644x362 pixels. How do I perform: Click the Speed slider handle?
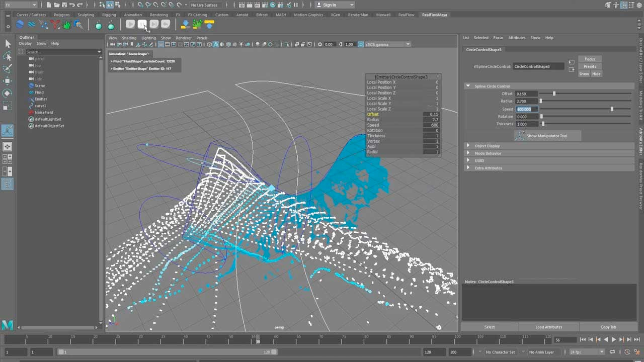(612, 109)
